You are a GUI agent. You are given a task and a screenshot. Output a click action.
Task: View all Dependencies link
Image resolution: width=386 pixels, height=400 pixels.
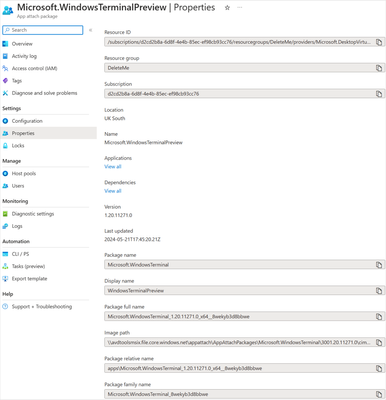(x=113, y=191)
